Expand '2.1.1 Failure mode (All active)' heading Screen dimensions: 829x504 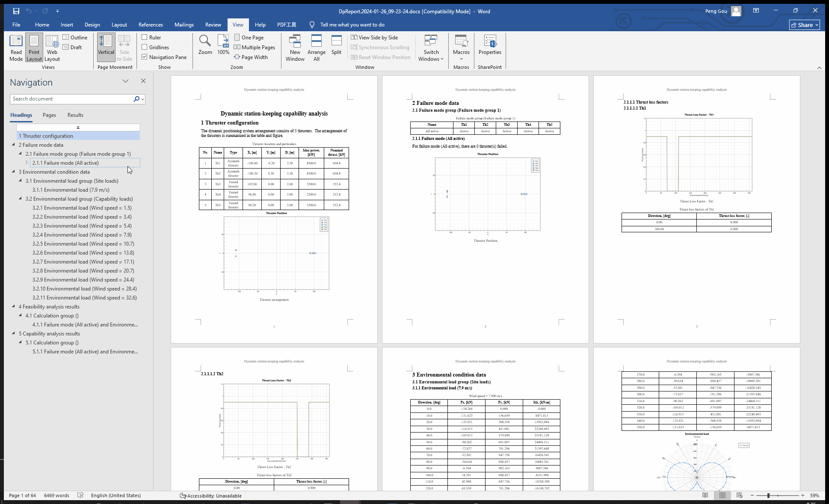click(x=27, y=163)
